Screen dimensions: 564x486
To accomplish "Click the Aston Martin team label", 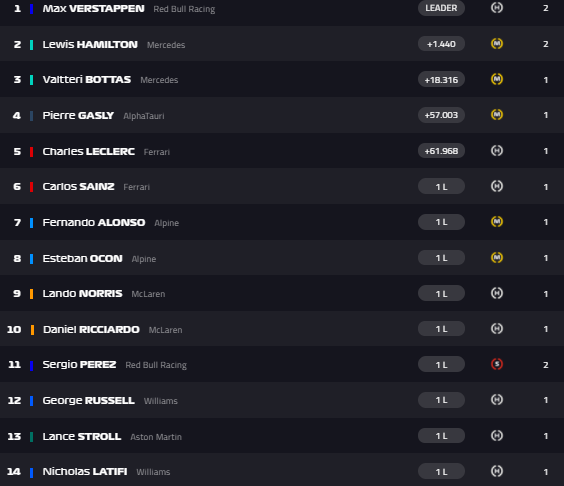I will [156, 437].
